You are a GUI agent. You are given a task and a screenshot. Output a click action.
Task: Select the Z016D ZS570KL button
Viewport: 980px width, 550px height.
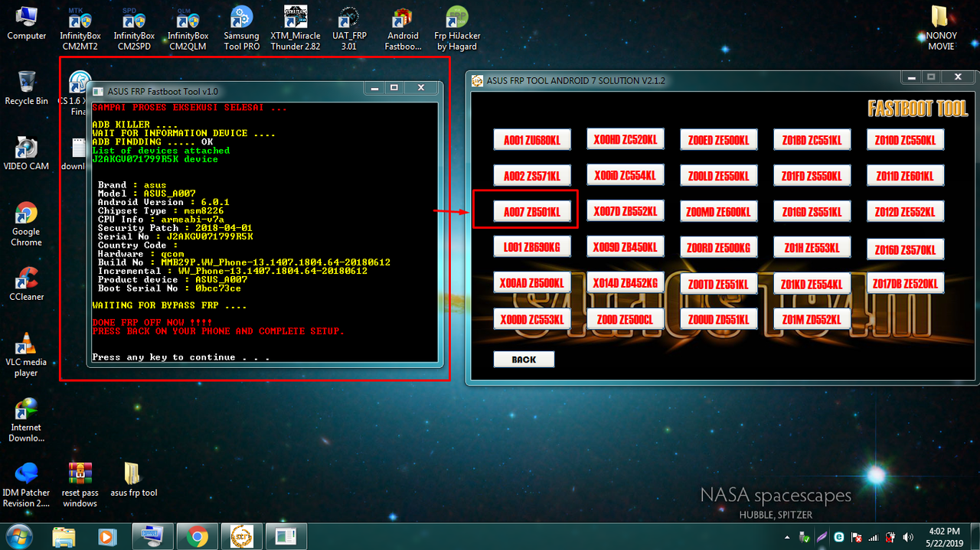905,249
